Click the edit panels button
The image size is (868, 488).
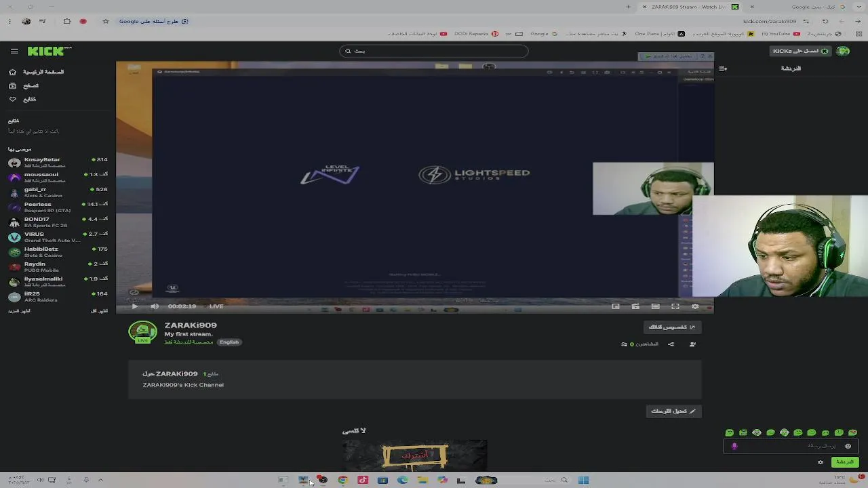(673, 411)
